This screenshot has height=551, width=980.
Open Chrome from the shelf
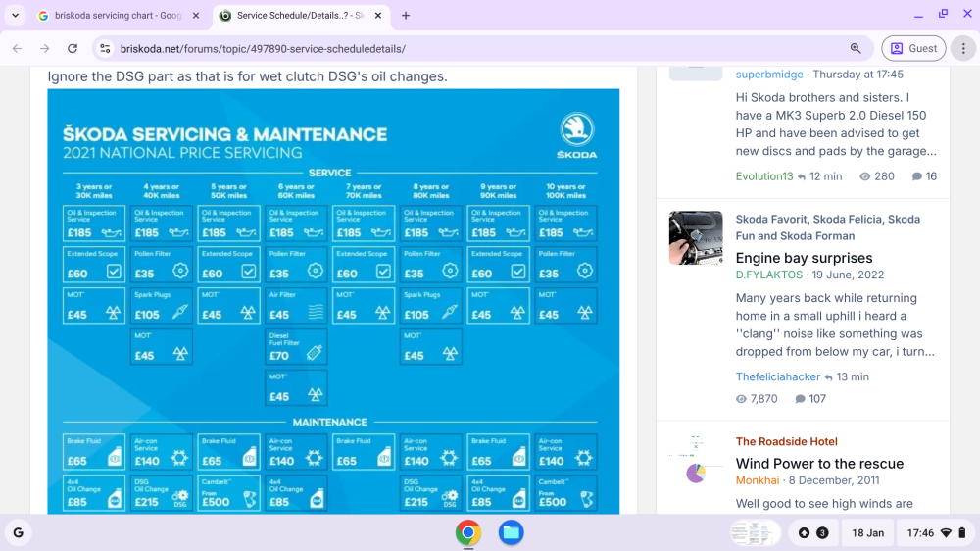(468, 533)
